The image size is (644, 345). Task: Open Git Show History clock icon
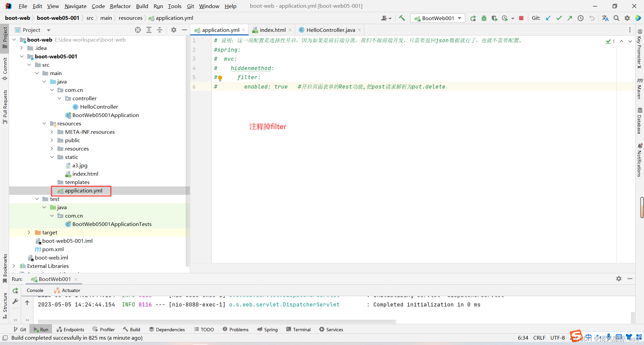(x=581, y=18)
